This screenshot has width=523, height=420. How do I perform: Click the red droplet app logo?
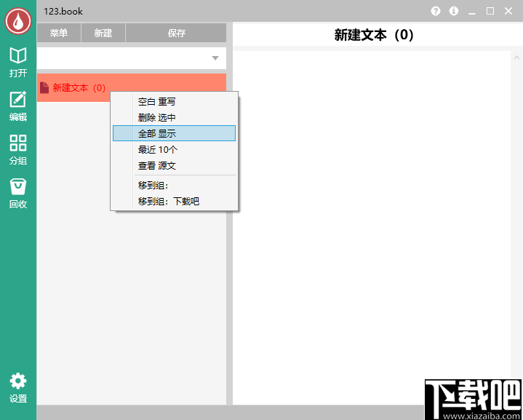point(18,21)
